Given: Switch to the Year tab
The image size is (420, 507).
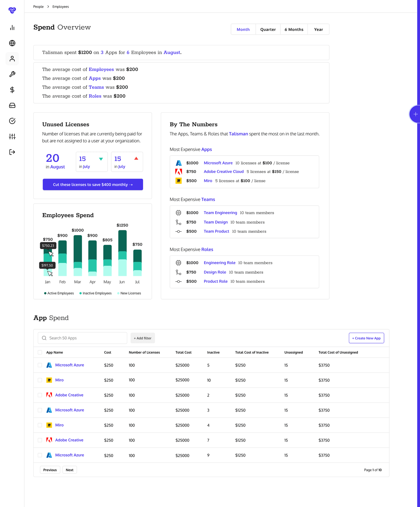Looking at the screenshot, I should coord(319,29).
